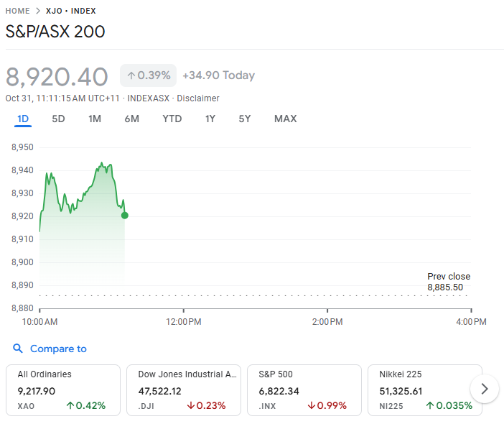Click the Compare to search icon

(18, 349)
